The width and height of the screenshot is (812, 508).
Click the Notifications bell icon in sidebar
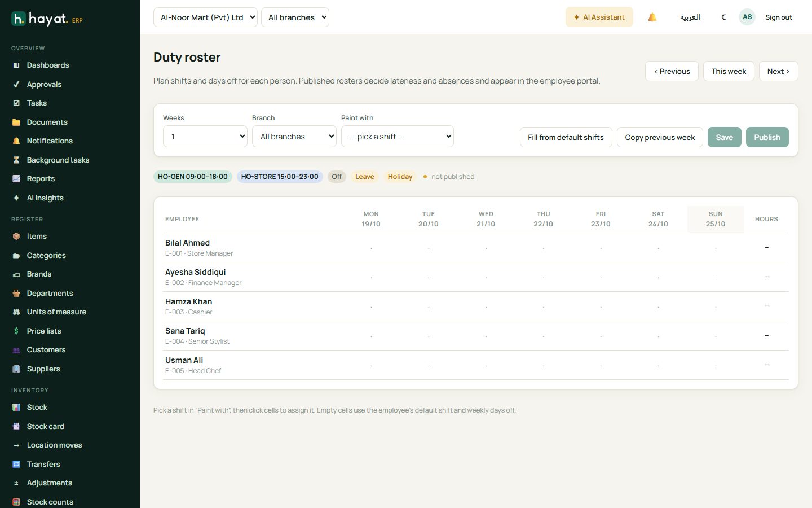[16, 141]
